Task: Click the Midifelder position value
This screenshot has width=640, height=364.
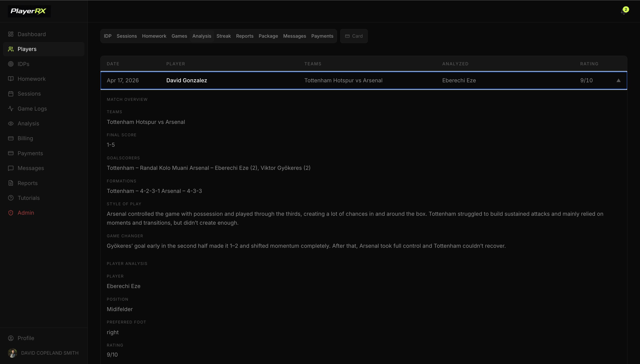Action: (120, 309)
